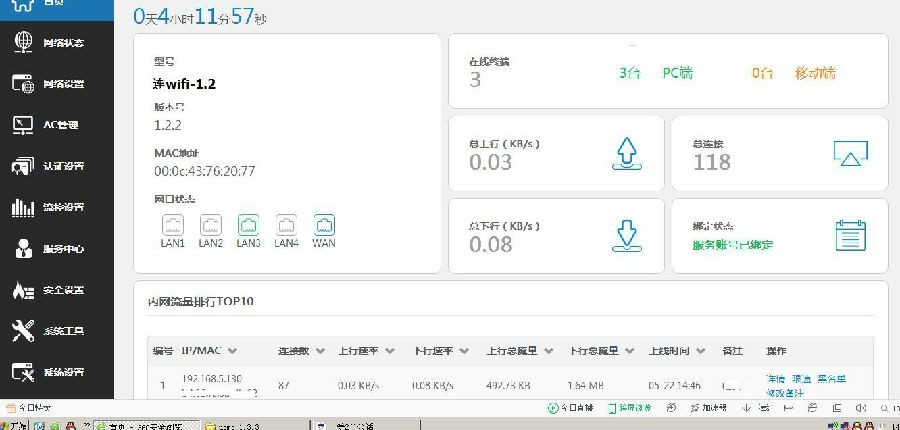Click the total connections (总连接) screen icon
The width and height of the screenshot is (900, 430).
click(850, 153)
